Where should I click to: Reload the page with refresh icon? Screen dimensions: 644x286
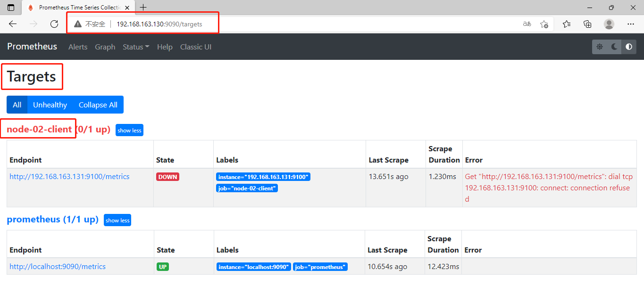click(54, 24)
